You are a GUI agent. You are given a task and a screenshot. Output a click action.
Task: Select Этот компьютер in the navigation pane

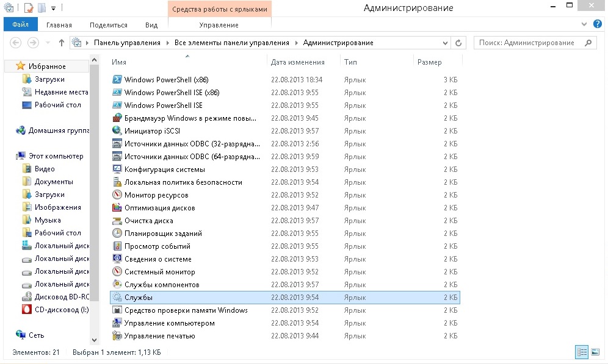(x=56, y=156)
